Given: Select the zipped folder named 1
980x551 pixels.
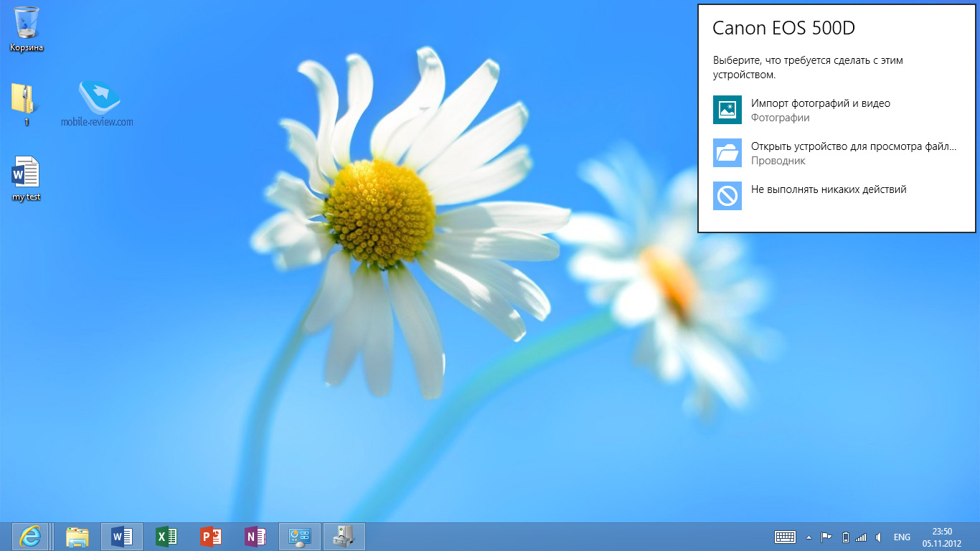Looking at the screenshot, I should click(26, 104).
